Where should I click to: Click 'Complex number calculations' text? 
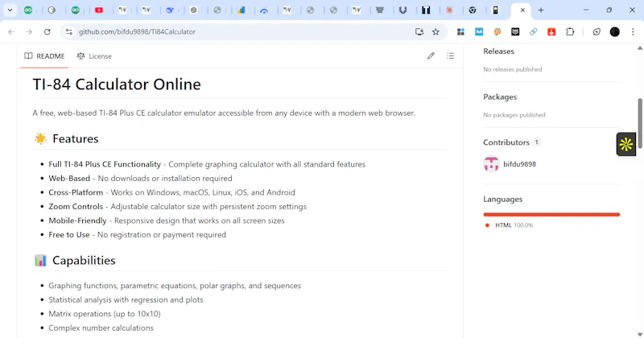pyautogui.click(x=101, y=328)
